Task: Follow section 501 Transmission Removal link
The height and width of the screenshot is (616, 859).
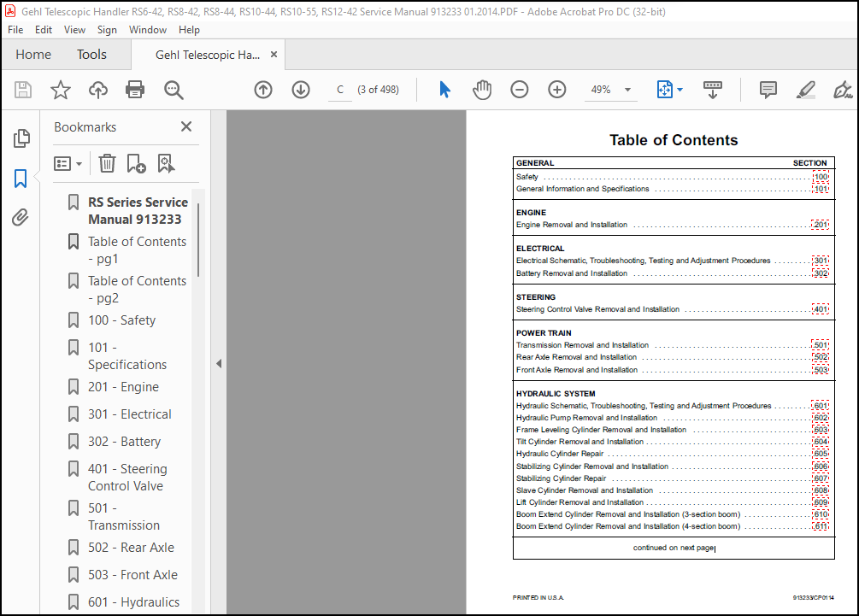Action: [820, 345]
